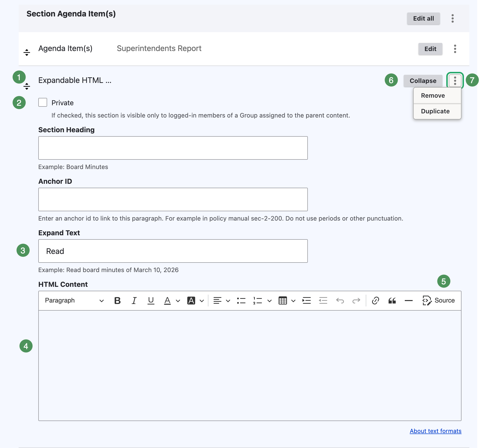The image size is (488, 448).
Task: Insert a block quote
Action: pyautogui.click(x=392, y=301)
